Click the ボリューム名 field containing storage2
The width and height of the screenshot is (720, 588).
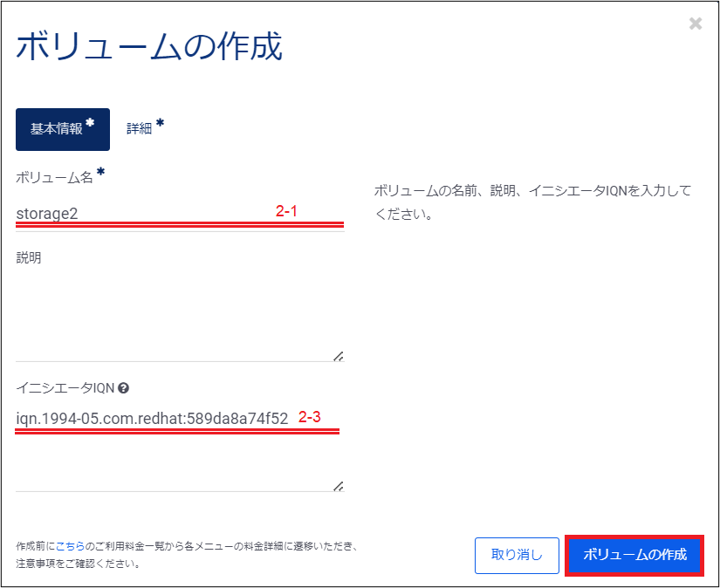coord(180,215)
